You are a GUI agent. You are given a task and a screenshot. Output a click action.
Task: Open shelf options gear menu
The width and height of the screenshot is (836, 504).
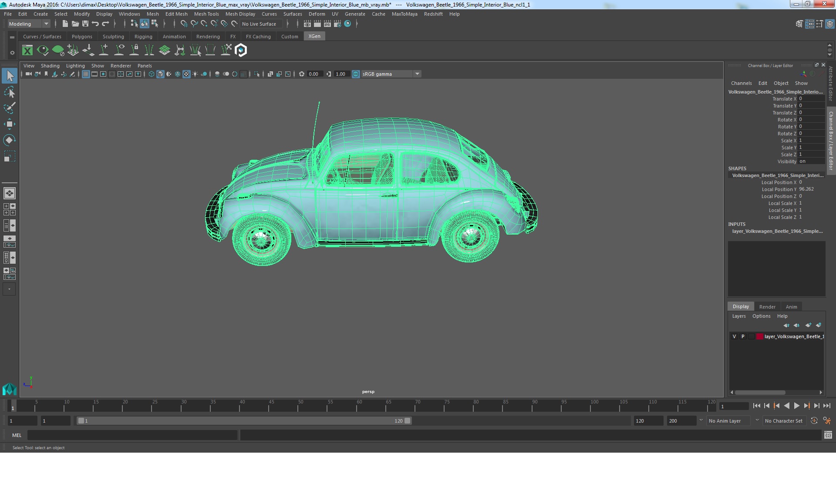click(12, 53)
